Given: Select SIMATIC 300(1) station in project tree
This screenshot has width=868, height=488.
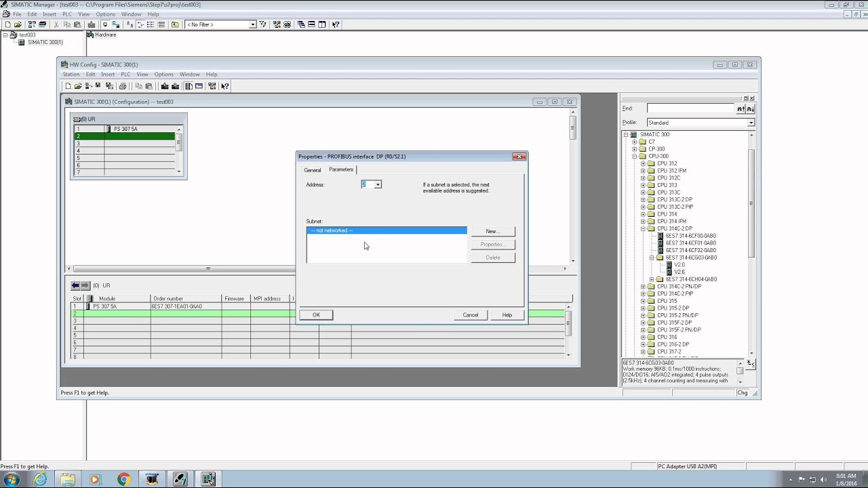Looking at the screenshot, I should [x=45, y=42].
